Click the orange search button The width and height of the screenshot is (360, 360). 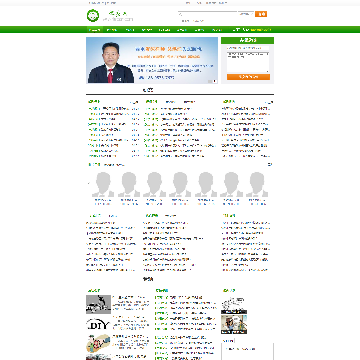click(261, 14)
